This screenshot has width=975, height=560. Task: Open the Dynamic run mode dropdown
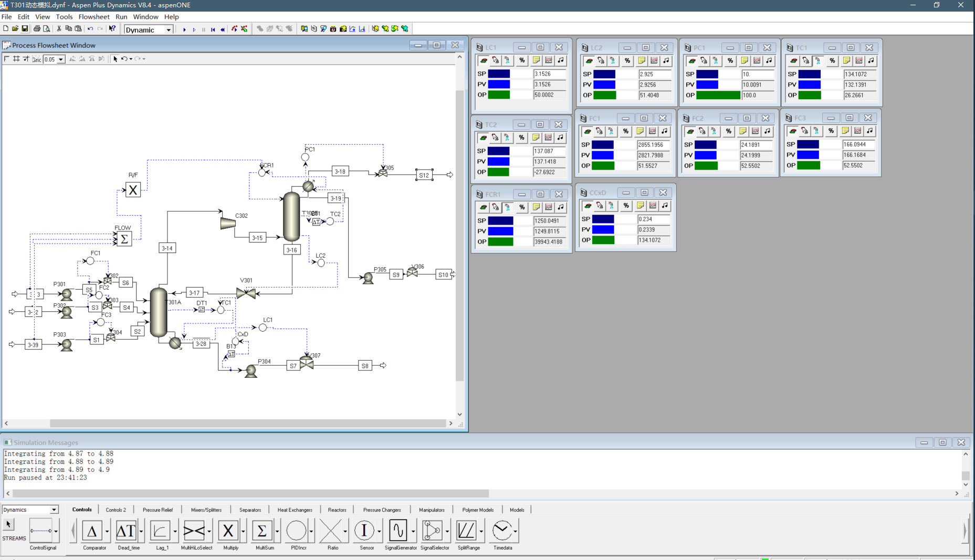169,30
